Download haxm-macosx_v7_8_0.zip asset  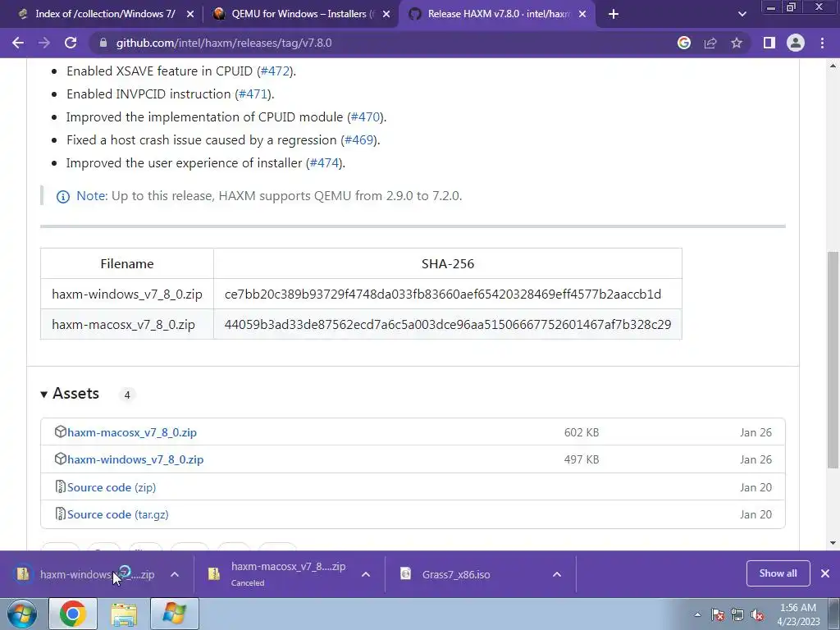pyautogui.click(x=132, y=432)
